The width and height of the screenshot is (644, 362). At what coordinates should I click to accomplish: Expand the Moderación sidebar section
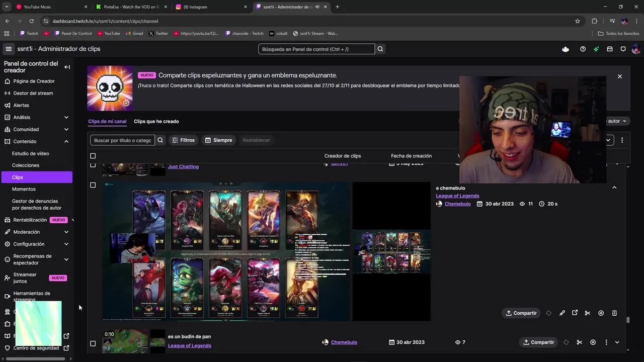click(x=66, y=232)
